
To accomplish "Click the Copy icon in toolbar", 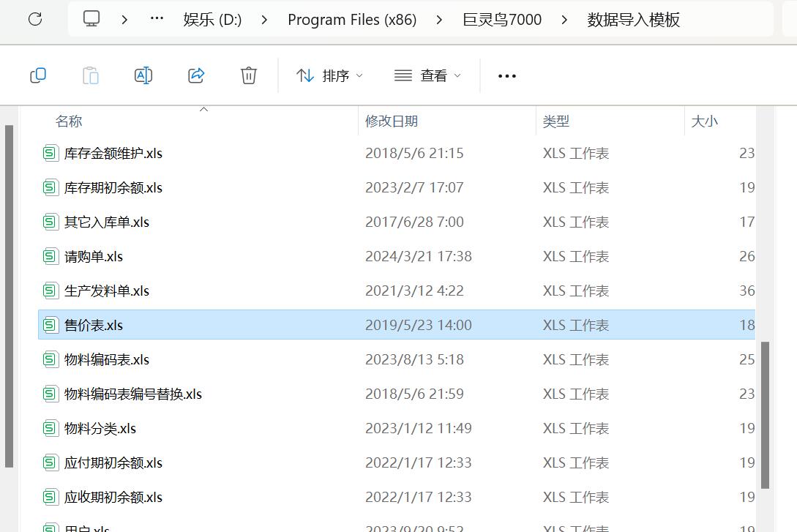I will 38,75.
